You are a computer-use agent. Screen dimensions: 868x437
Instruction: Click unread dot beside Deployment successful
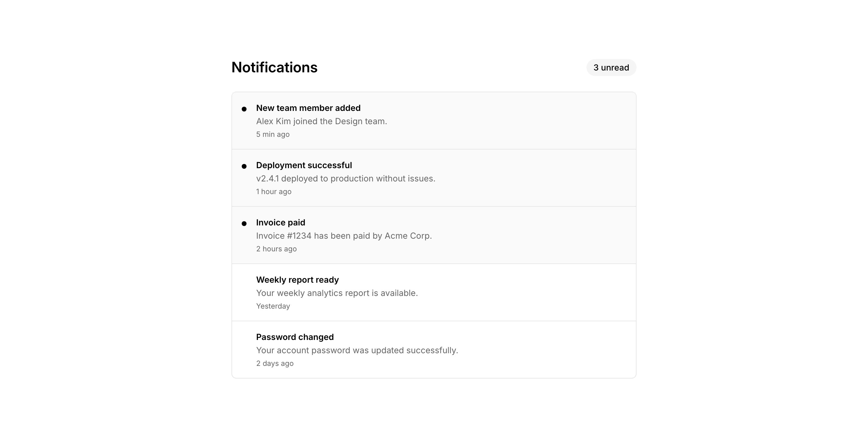pyautogui.click(x=244, y=166)
